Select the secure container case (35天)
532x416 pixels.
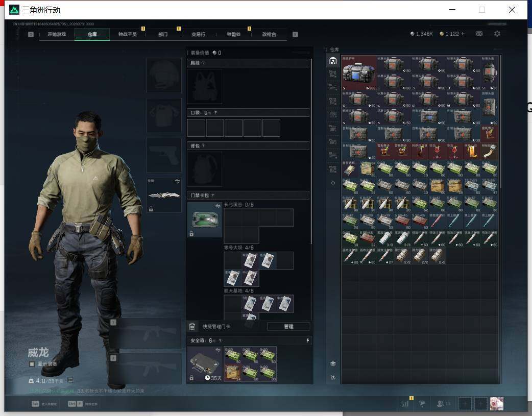point(205,364)
